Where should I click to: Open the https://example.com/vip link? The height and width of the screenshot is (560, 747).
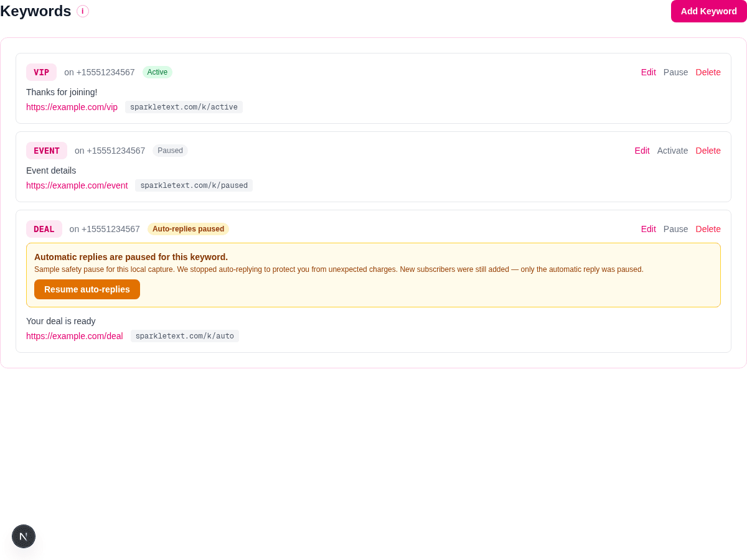pyautogui.click(x=72, y=107)
